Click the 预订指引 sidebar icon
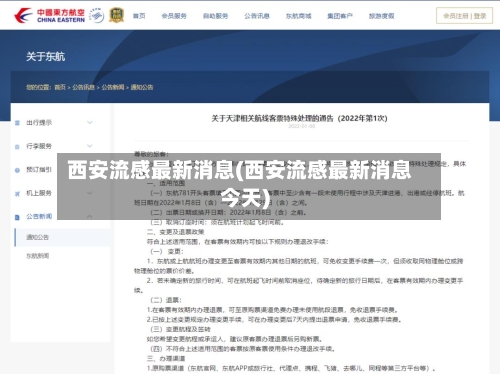Viewport: 500px width, 374px height. pyautogui.click(x=17, y=170)
